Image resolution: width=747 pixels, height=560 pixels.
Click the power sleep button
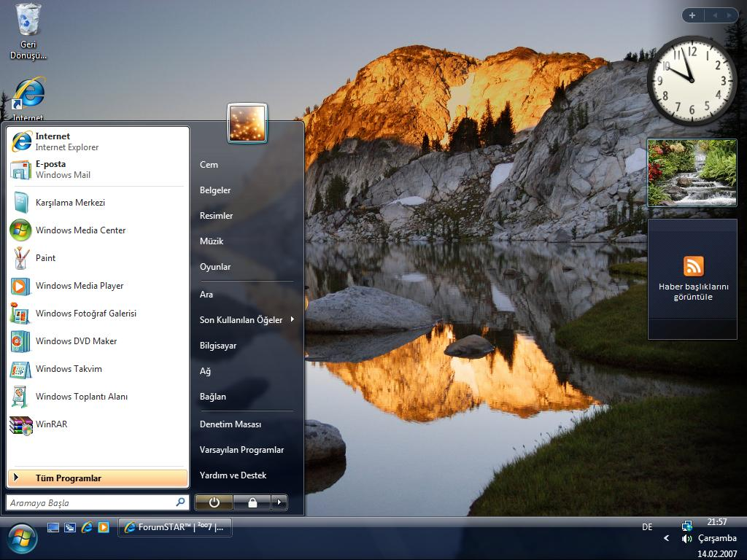click(214, 502)
